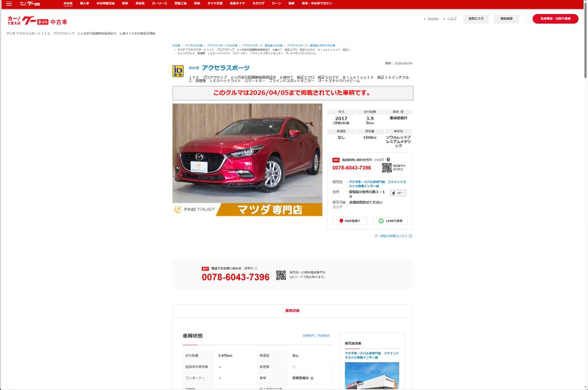The image size is (588, 390).
Task: Open 装備略号／用語解説 link
Action: pyautogui.click(x=316, y=336)
